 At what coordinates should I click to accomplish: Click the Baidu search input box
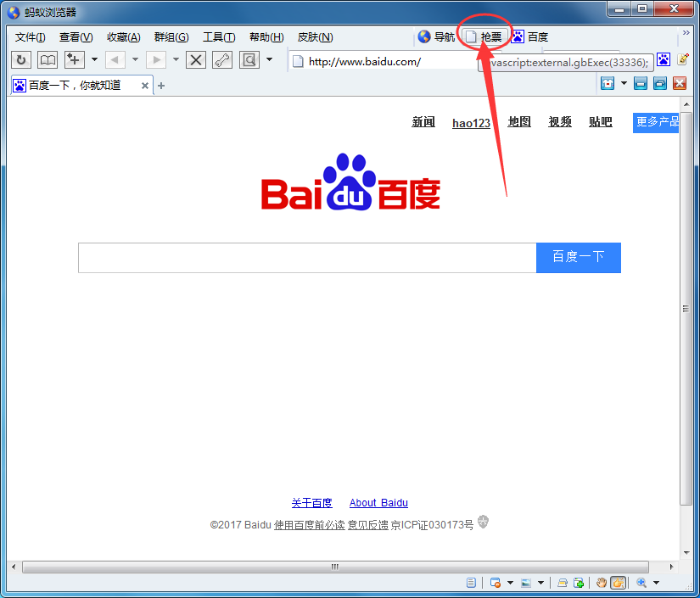pyautogui.click(x=307, y=258)
